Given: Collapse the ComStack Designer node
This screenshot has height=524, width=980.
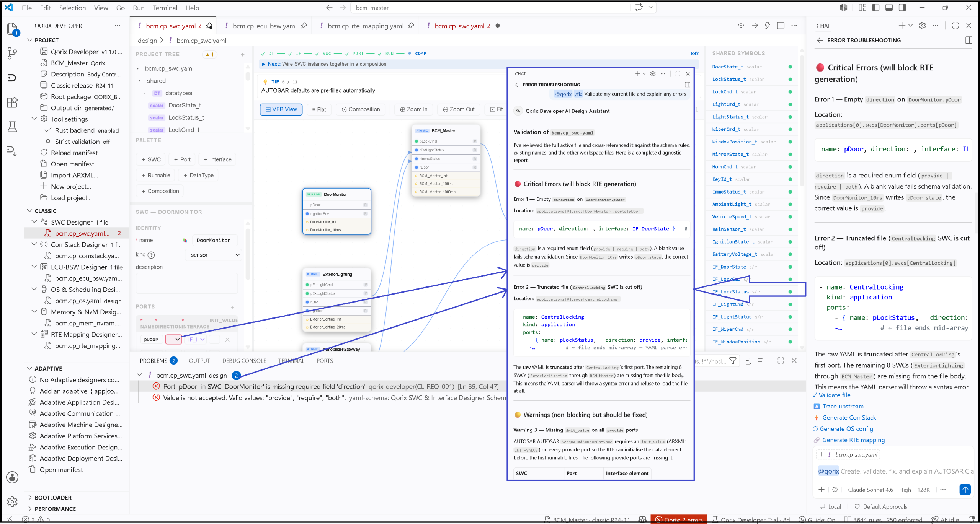Looking at the screenshot, I should point(34,244).
